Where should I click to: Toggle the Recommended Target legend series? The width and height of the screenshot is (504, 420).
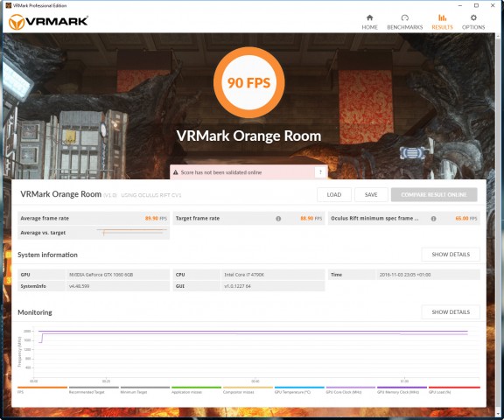click(94, 390)
